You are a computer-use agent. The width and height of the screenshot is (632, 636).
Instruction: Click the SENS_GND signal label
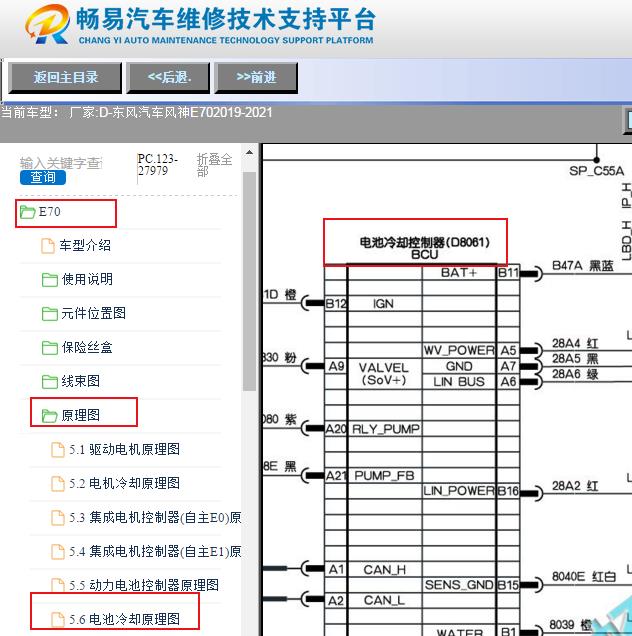[x=459, y=585]
